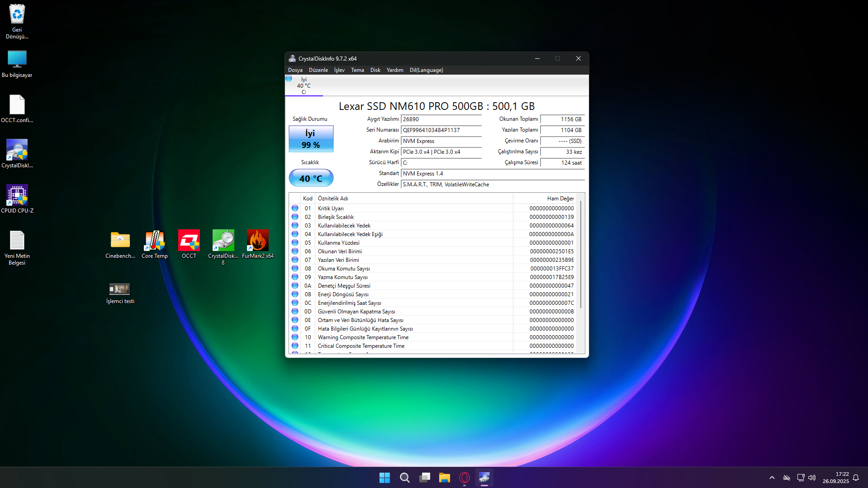Screen dimensions: 868x488
Task: Click the Özellikler field
Action: tap(493, 185)
